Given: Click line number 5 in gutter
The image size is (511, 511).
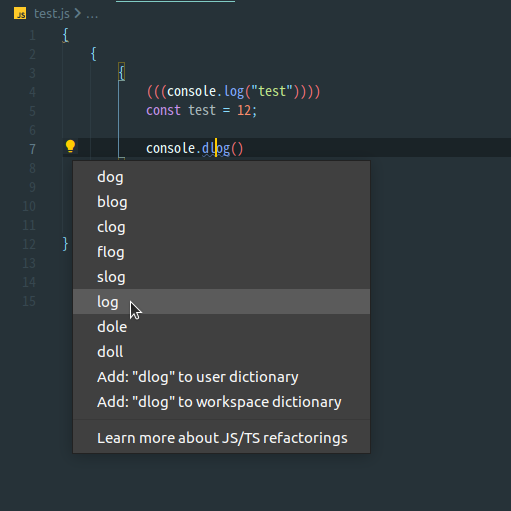Looking at the screenshot, I should (32, 111).
